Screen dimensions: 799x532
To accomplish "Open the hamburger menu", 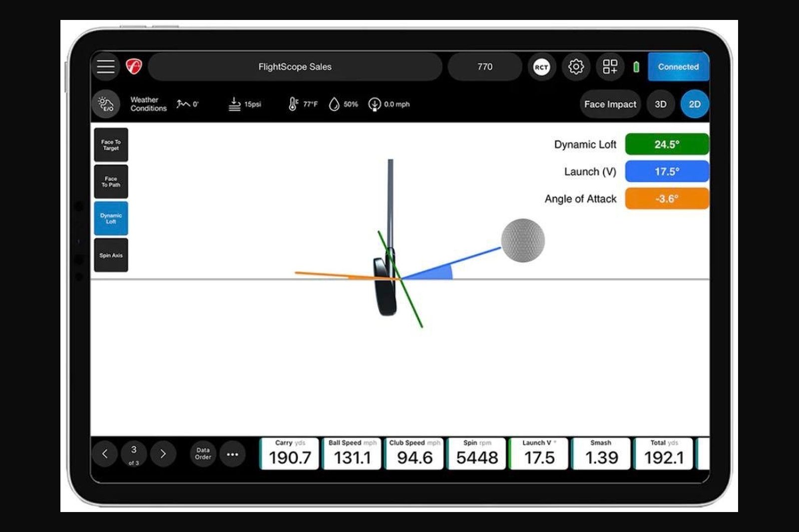I will (106, 66).
